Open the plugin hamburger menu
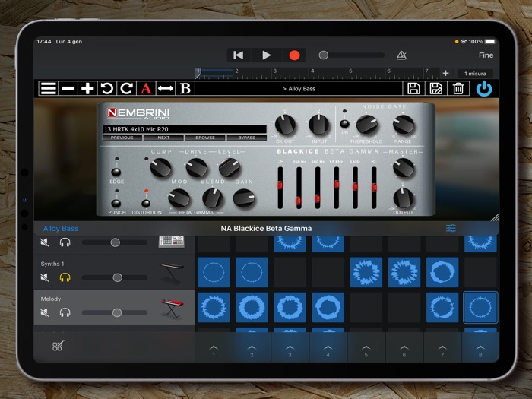 coord(48,89)
